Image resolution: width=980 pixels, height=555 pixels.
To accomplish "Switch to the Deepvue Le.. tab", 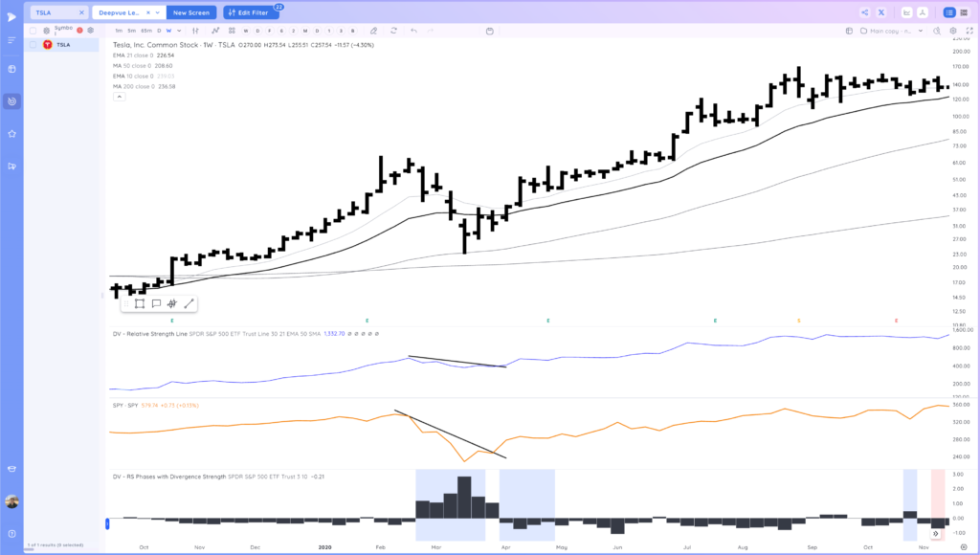I will [129, 12].
